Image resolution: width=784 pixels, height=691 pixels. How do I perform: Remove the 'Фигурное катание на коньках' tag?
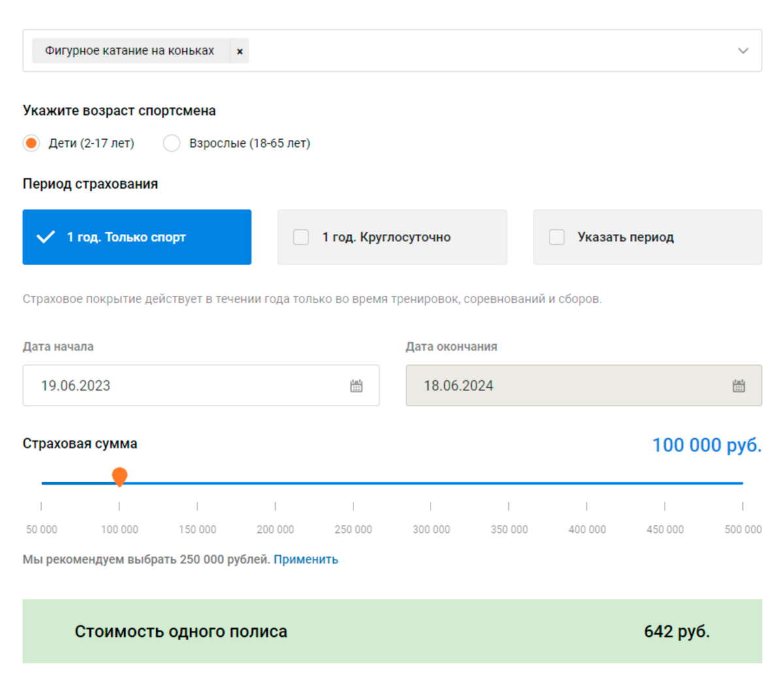point(240,51)
